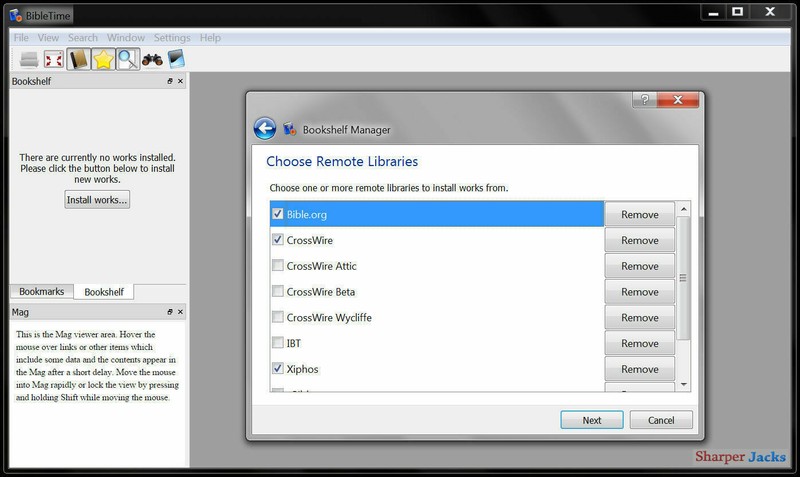Cancel the Bookshelf Manager dialog

click(661, 420)
